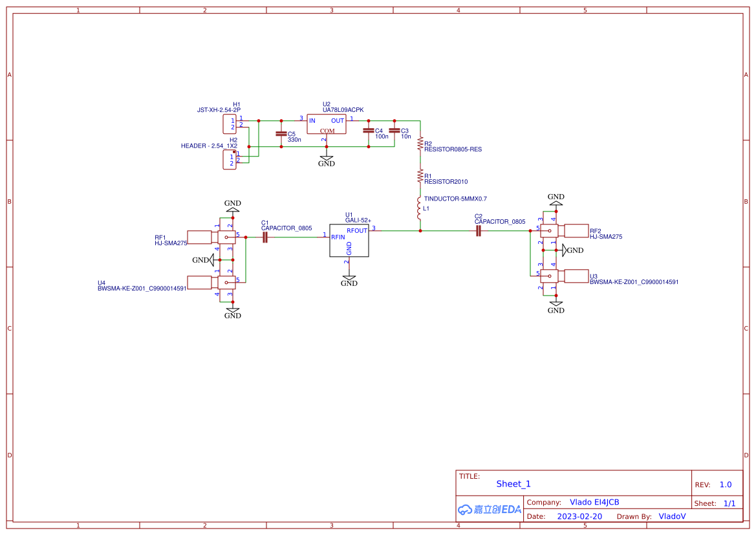
Task: Select capacitor C1 symbol
Action: (x=265, y=237)
